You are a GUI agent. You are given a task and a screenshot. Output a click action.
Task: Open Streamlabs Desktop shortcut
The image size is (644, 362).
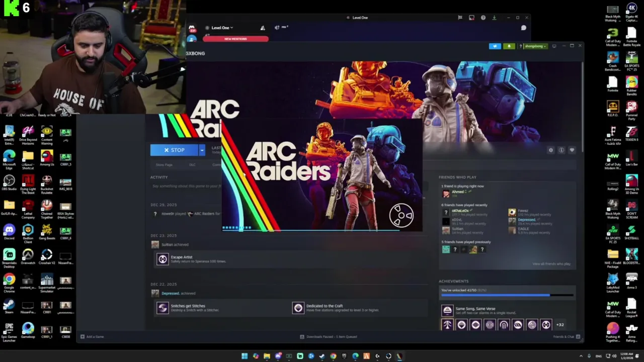pyautogui.click(x=9, y=258)
